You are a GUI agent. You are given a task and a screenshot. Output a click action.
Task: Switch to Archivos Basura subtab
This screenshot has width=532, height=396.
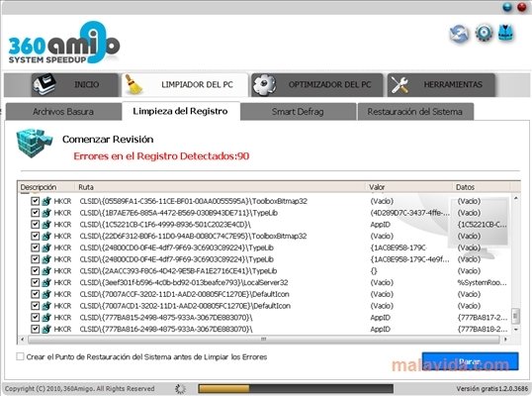[63, 112]
